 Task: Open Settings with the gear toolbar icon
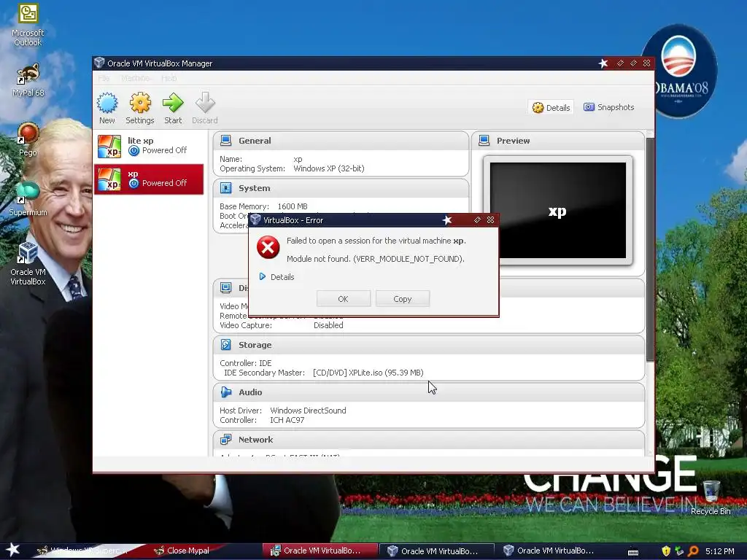140,108
